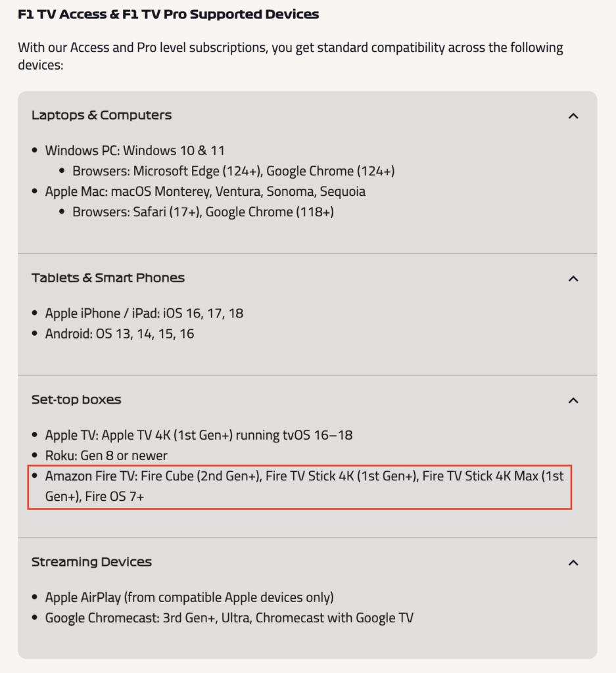Viewport: 616px width, 673px height.
Task: Click the F1 TV Supported Devices page heading
Action: (x=168, y=14)
